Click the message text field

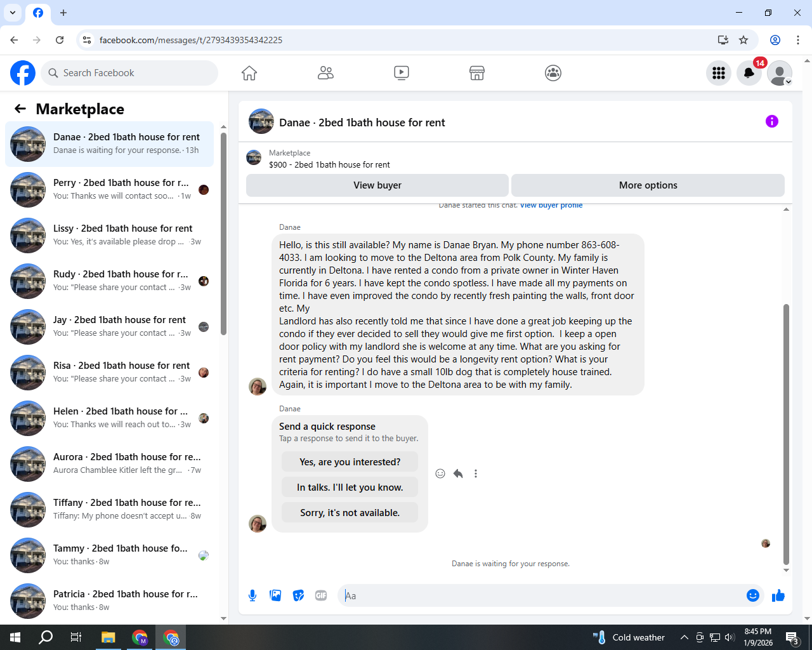[x=542, y=595]
